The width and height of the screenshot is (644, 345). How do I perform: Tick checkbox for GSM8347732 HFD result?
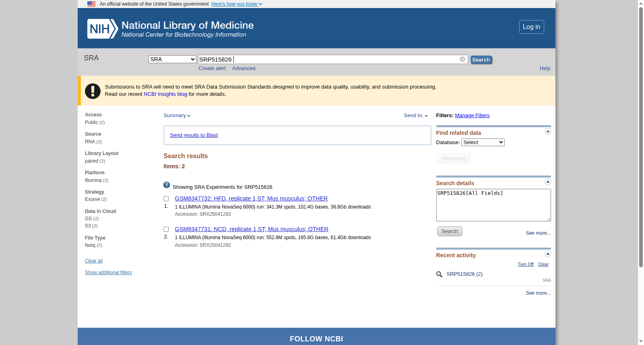[166, 199]
